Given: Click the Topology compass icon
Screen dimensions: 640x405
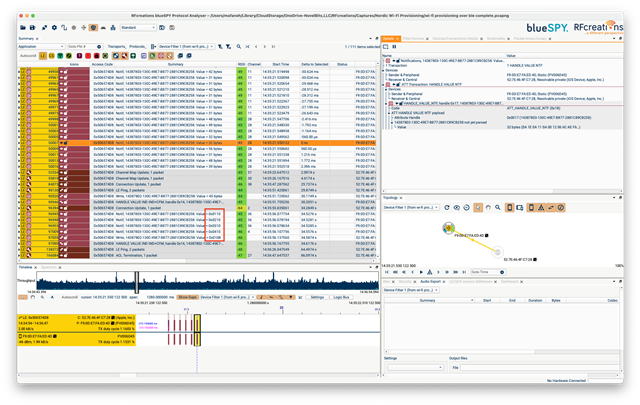Looking at the screenshot, I should pyautogui.click(x=561, y=207).
